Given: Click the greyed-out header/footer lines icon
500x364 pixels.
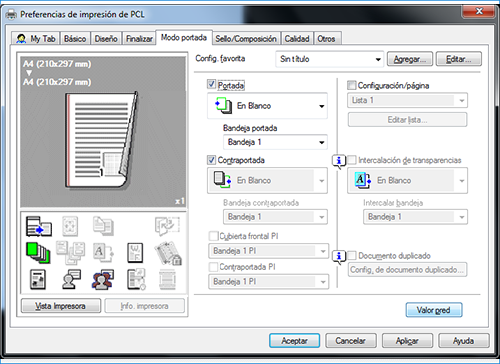Looking at the screenshot, I should [167, 279].
